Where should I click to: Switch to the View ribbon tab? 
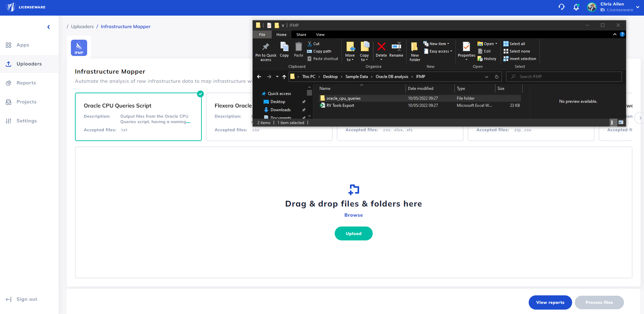[320, 35]
